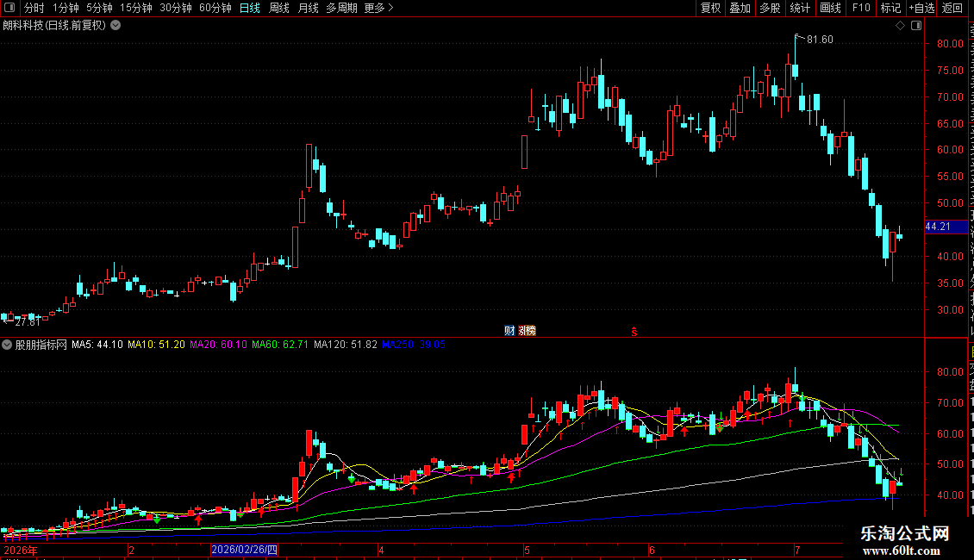Click the MA250: 39.05 indicator label
Viewport: 974px width, 560px height.
[414, 345]
